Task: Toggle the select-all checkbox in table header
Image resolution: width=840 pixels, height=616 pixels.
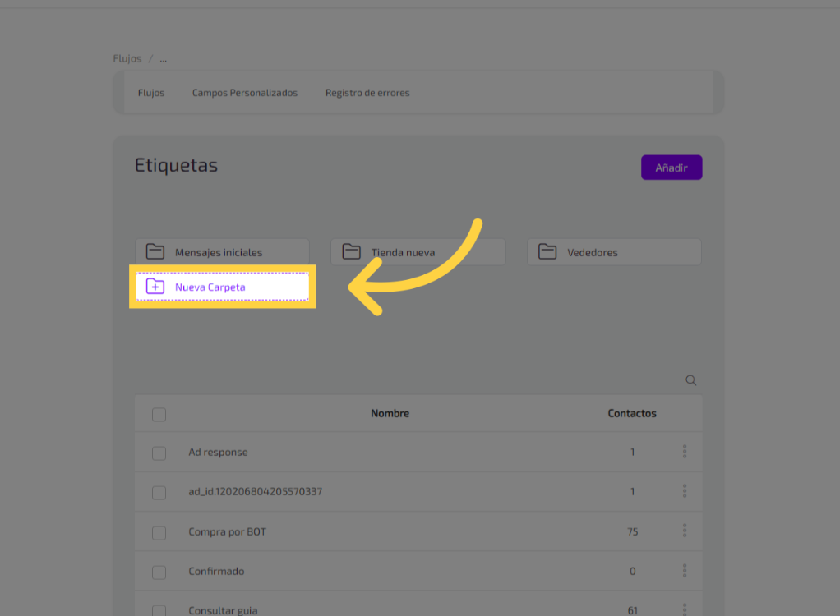Action: [x=159, y=415]
